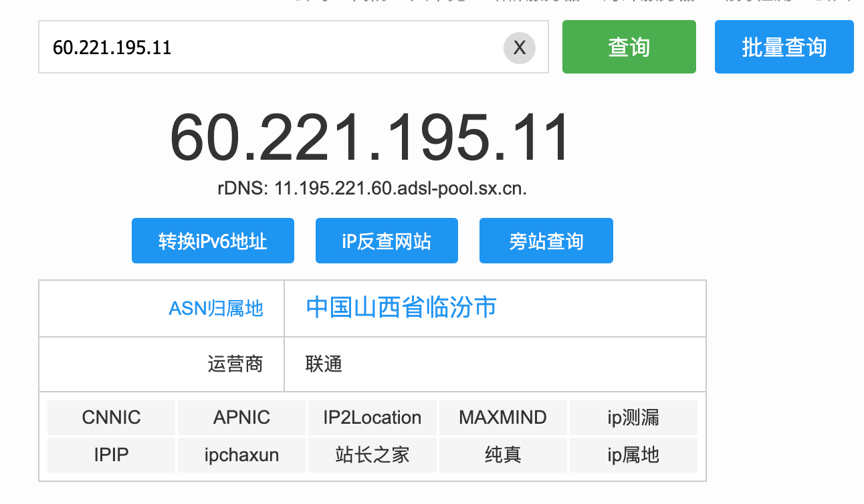Switch to the CNNIC source tab
Viewport: 864px width, 504px height.
pyautogui.click(x=111, y=418)
